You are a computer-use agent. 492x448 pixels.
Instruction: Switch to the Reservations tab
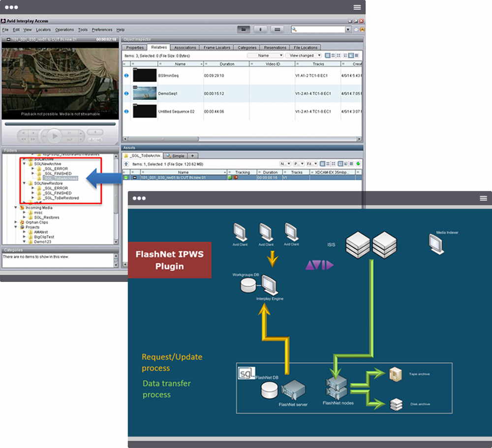275,47
